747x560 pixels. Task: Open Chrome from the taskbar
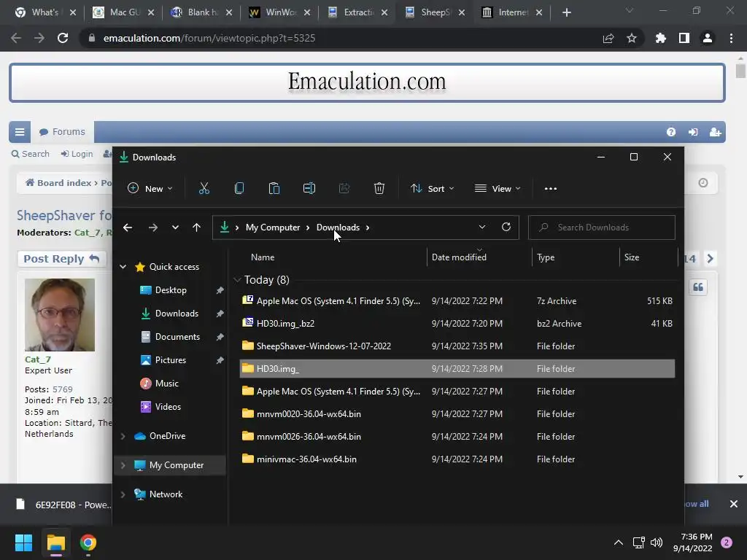point(88,542)
